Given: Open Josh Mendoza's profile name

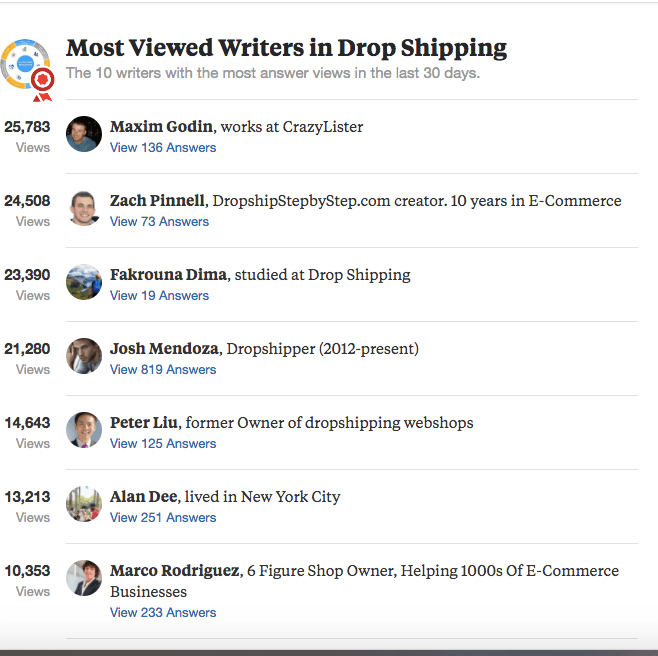Looking at the screenshot, I should tap(164, 349).
